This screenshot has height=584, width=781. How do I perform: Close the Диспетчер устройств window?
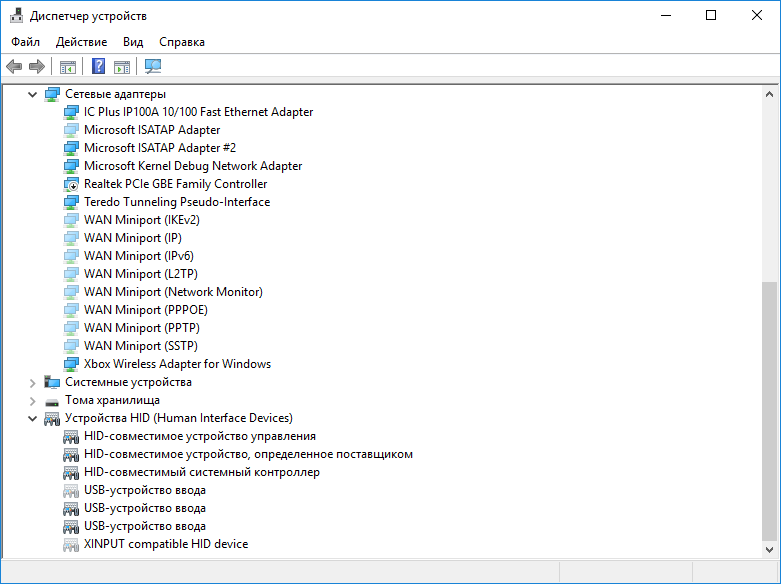(x=757, y=15)
